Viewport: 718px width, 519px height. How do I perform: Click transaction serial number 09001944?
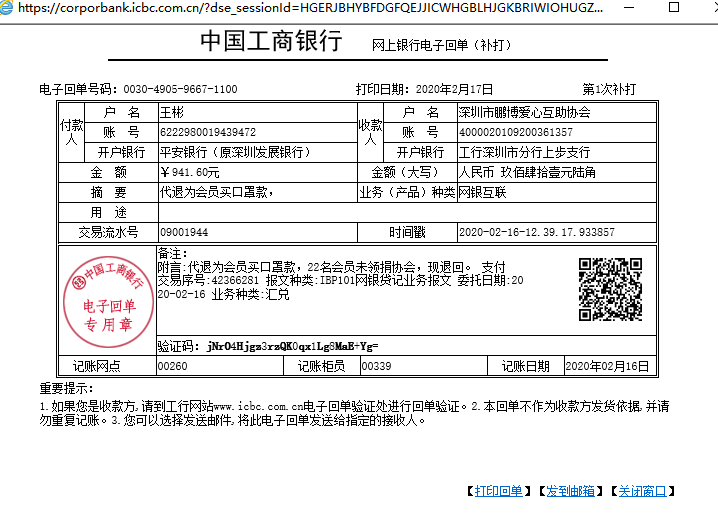point(184,232)
